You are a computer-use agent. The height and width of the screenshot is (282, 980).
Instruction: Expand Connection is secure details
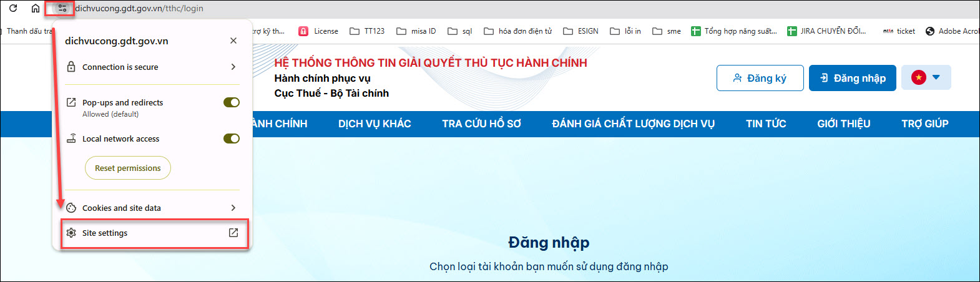click(x=152, y=67)
